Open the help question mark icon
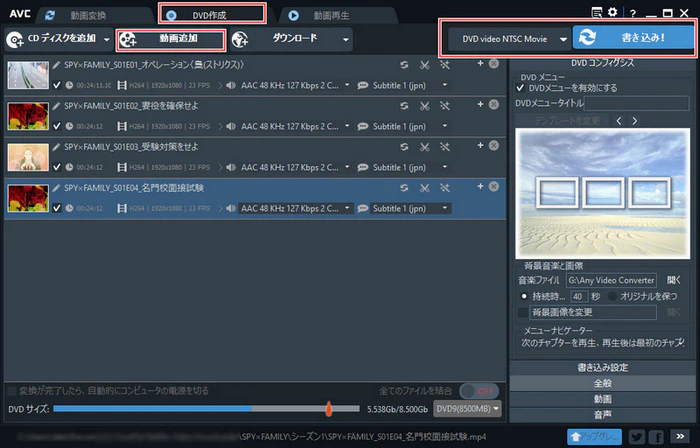 coord(633,14)
